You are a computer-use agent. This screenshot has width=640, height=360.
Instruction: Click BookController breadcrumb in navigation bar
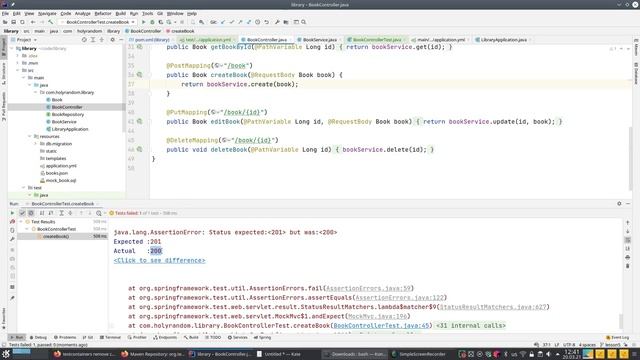143,31
